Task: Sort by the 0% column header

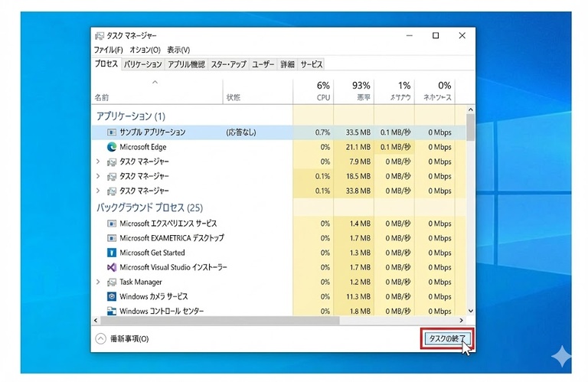Action: pos(435,91)
